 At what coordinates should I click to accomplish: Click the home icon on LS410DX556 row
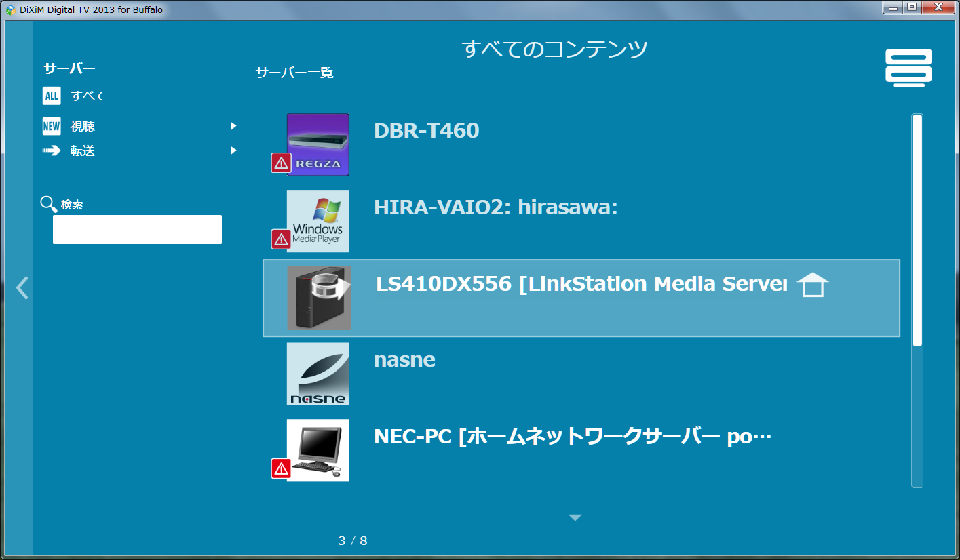(813, 285)
